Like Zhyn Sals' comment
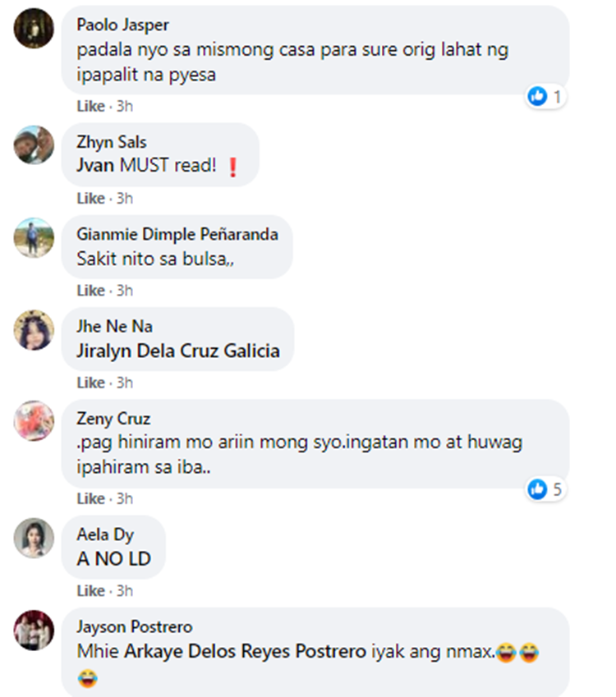This screenshot has height=697, width=616. pyautogui.click(x=90, y=198)
